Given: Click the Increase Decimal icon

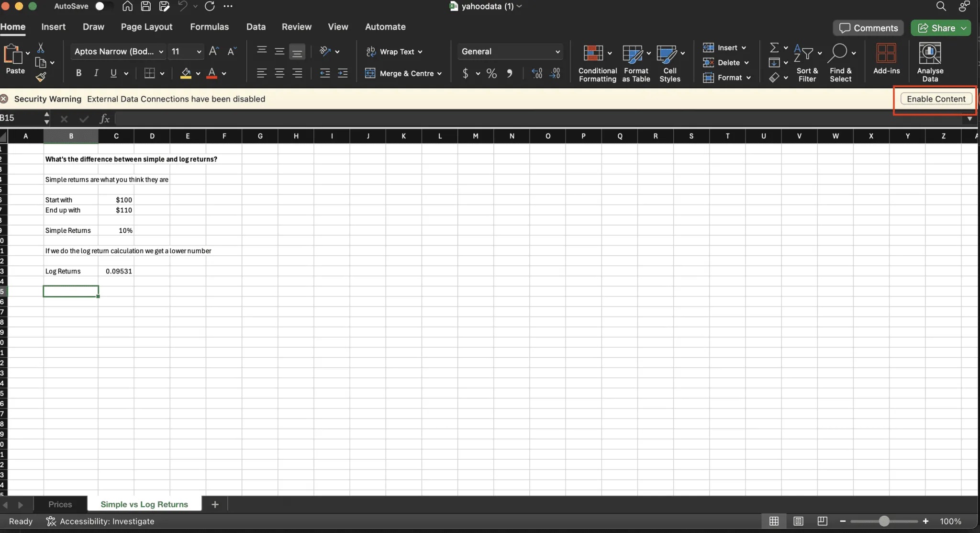Looking at the screenshot, I should point(537,73).
